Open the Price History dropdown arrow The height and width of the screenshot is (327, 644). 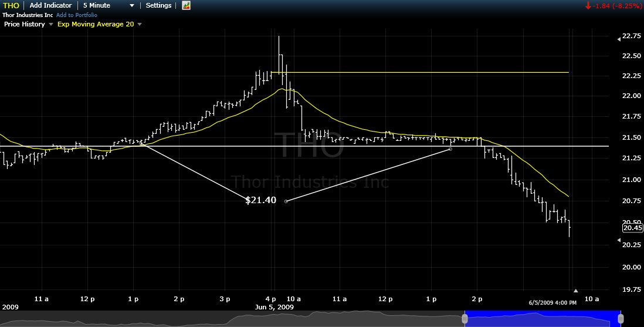[51, 24]
